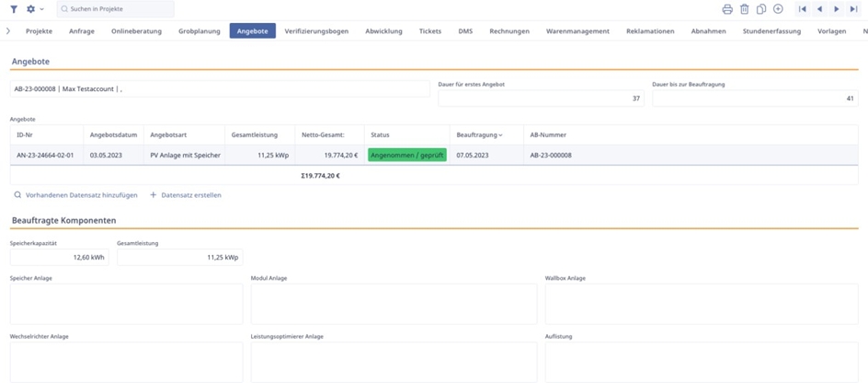Switch to the Rechnungen tab

click(508, 31)
